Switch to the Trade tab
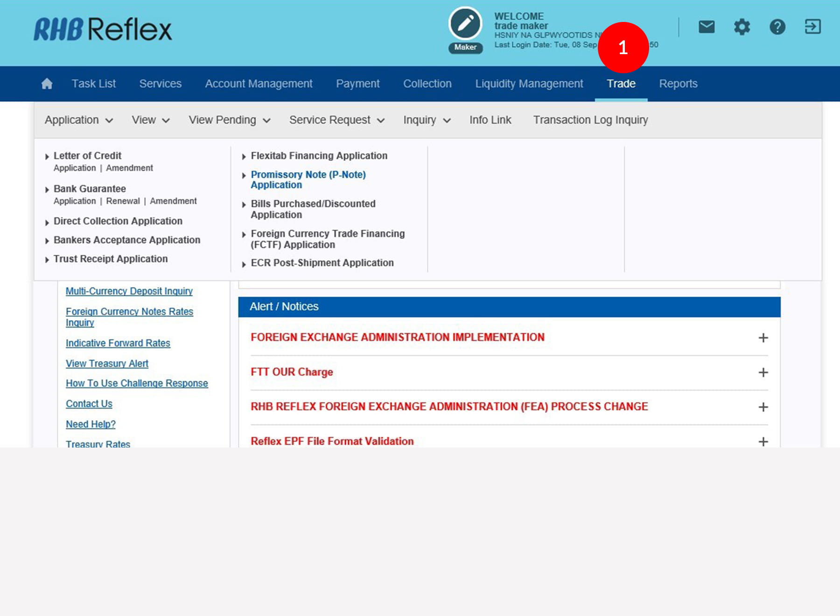This screenshot has height=616, width=840. click(x=621, y=84)
